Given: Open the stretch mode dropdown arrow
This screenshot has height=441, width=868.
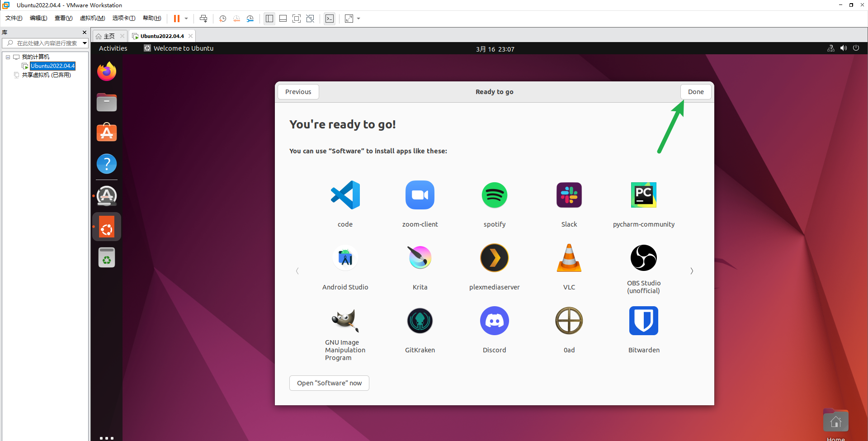Looking at the screenshot, I should 359,19.
